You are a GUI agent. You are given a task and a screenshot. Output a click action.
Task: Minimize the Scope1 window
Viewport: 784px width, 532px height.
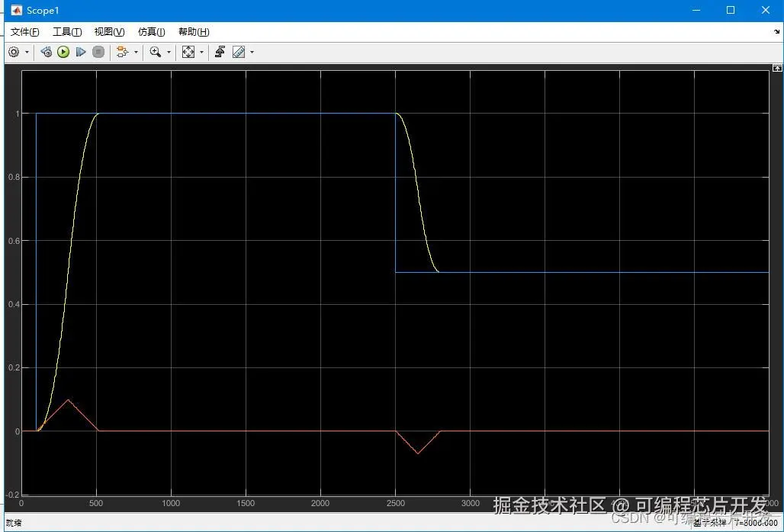(696, 10)
